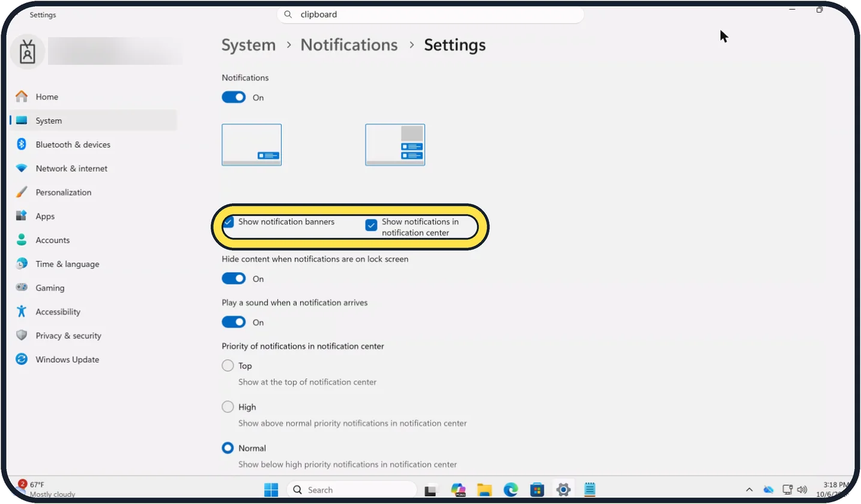Click the Windows Update label
Image resolution: width=861 pixels, height=504 pixels.
(67, 360)
